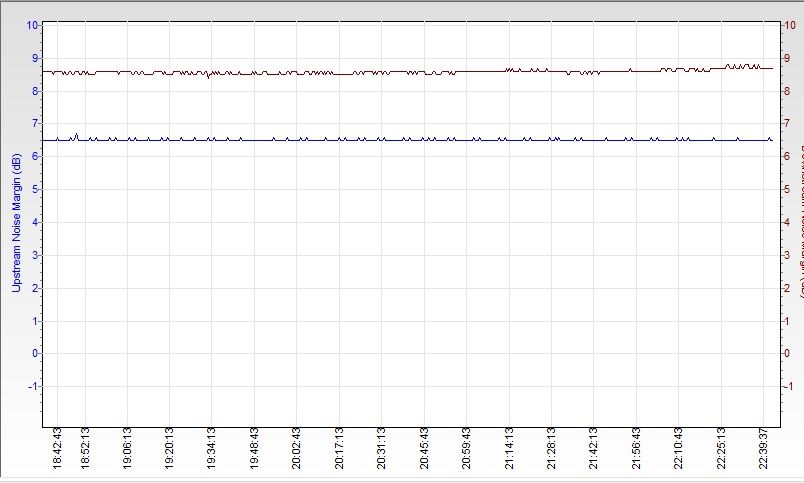This screenshot has width=804, height=483.
Task: Select value 7 on the blue upstream axis
Action: (x=35, y=124)
